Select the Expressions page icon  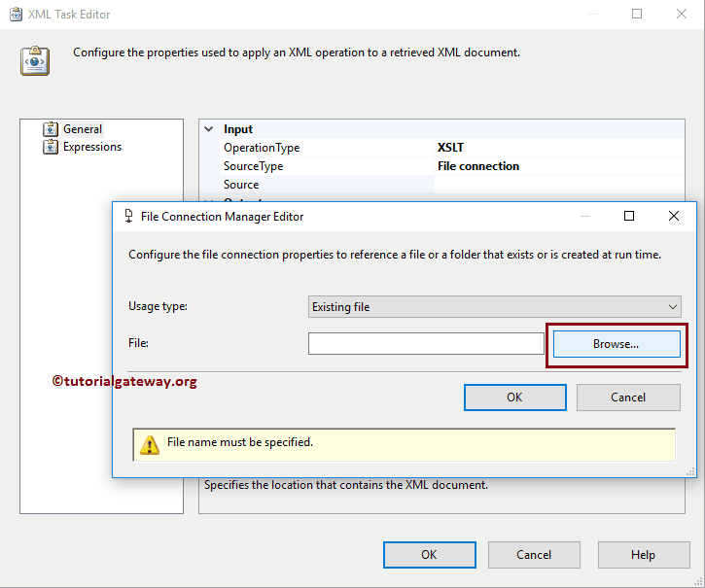51,147
